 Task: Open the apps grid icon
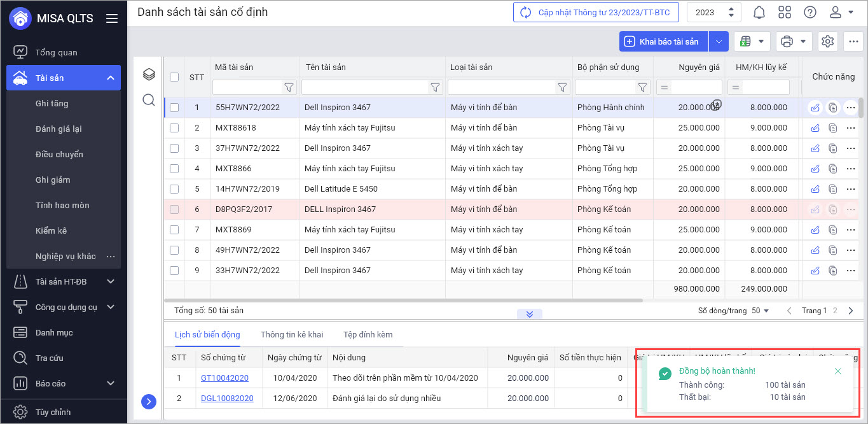(785, 12)
